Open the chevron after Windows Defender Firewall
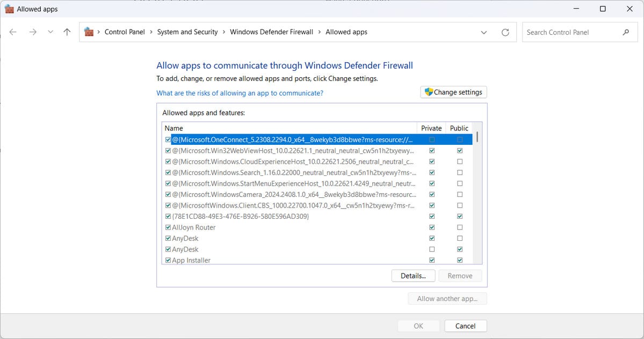Screen dimensions: 644x339 [x=319, y=32]
